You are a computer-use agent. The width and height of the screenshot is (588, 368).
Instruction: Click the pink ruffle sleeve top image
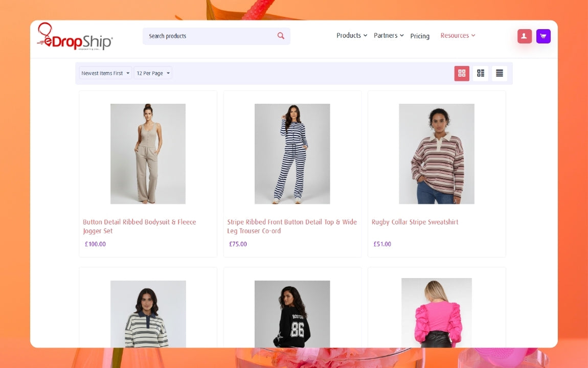(437, 313)
